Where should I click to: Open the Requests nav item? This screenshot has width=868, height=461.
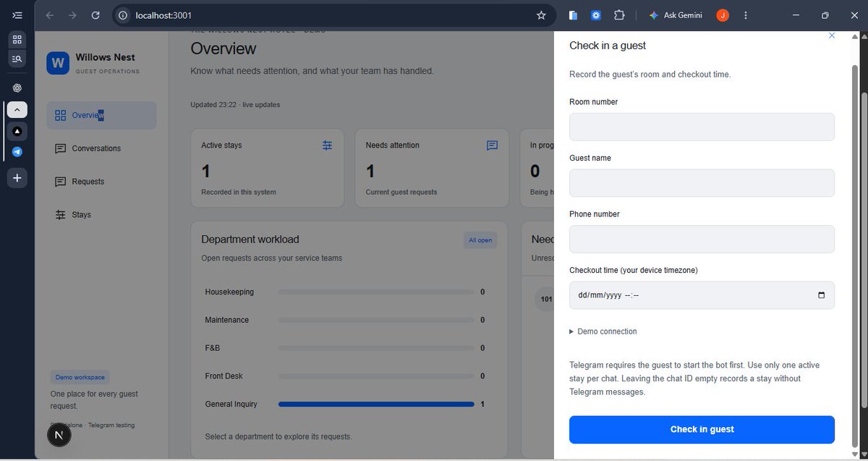click(x=101, y=182)
